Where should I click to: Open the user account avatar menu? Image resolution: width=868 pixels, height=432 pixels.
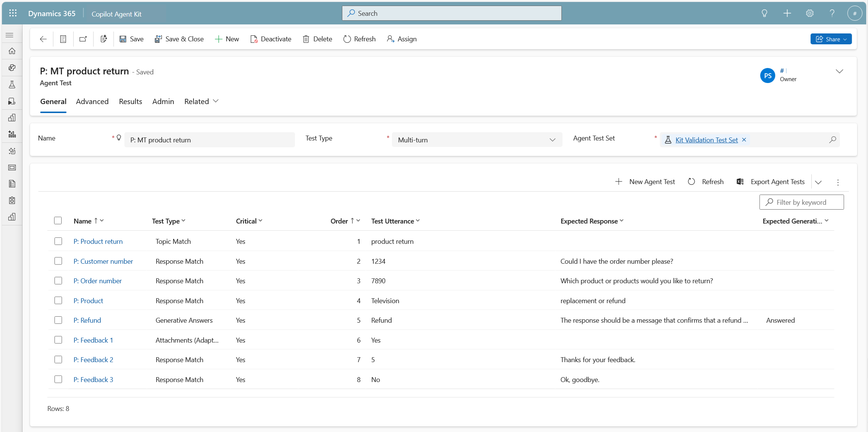pyautogui.click(x=854, y=13)
